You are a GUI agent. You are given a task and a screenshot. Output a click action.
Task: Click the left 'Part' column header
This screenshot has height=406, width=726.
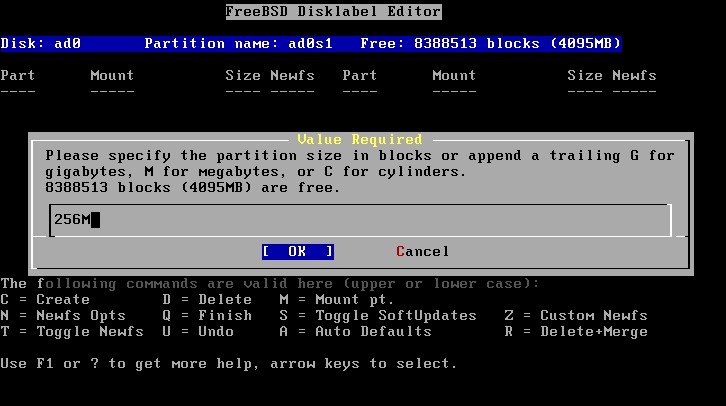coord(18,75)
